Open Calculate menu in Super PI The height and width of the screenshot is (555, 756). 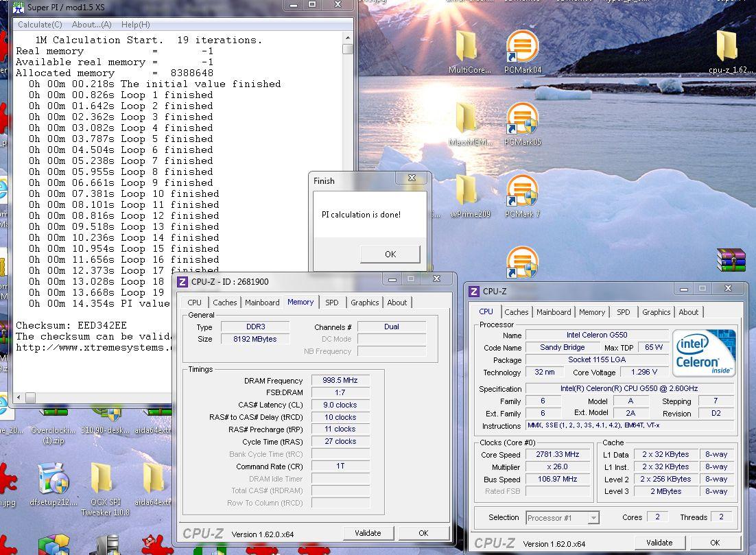coord(40,25)
